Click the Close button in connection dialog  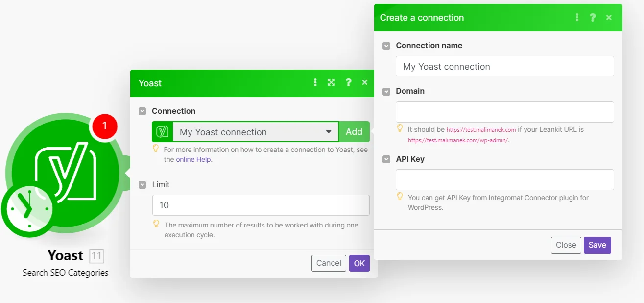[566, 245]
